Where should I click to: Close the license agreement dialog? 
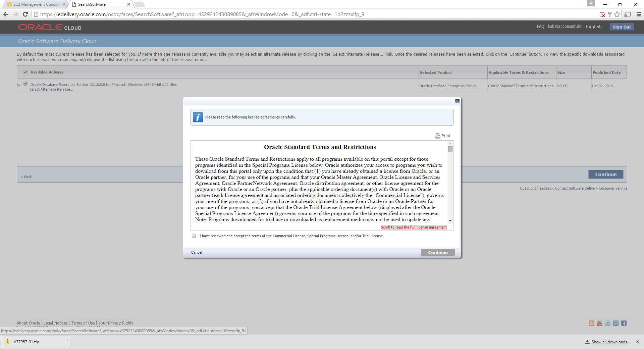457,101
